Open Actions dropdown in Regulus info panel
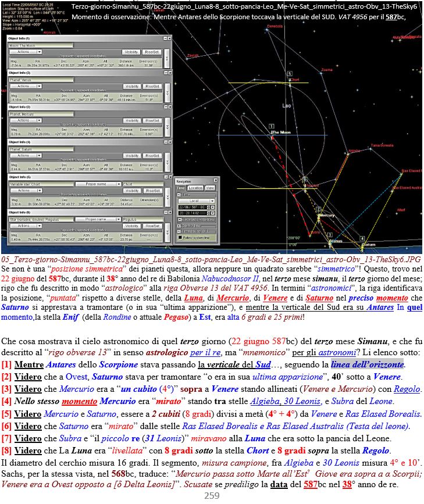Image resolution: width=424 pixels, height=504 pixels. [x=26, y=226]
